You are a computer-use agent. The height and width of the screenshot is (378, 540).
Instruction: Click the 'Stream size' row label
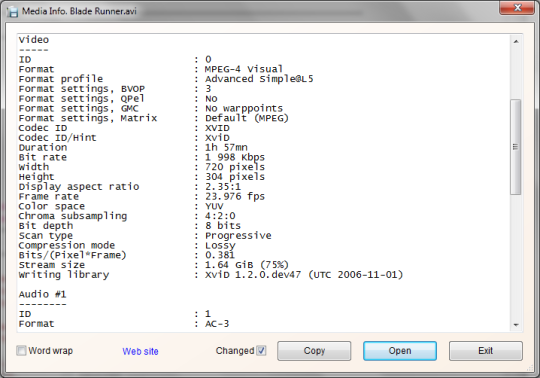tap(52, 265)
